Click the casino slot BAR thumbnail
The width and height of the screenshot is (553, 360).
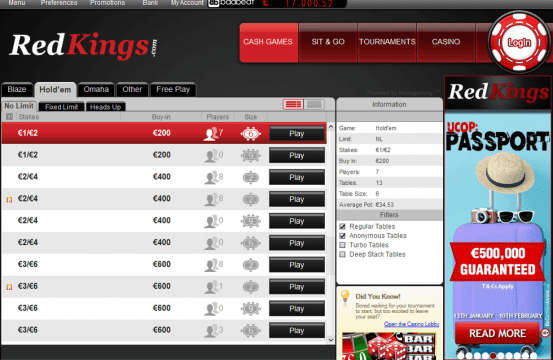(x=389, y=346)
